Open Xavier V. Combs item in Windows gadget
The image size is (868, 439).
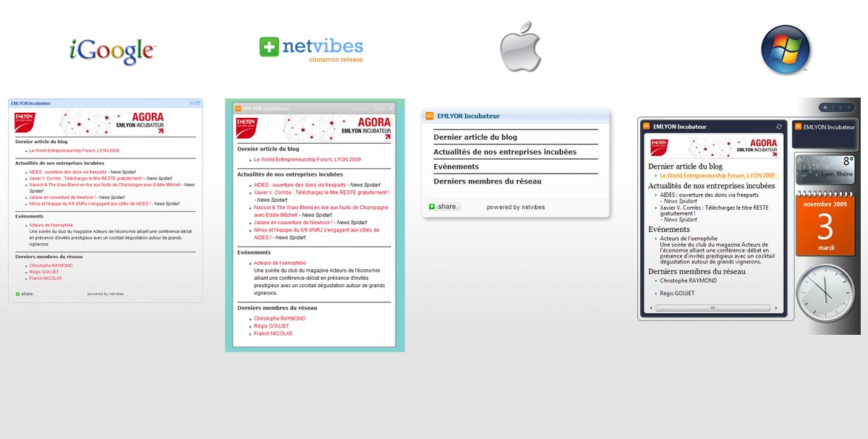(x=714, y=210)
